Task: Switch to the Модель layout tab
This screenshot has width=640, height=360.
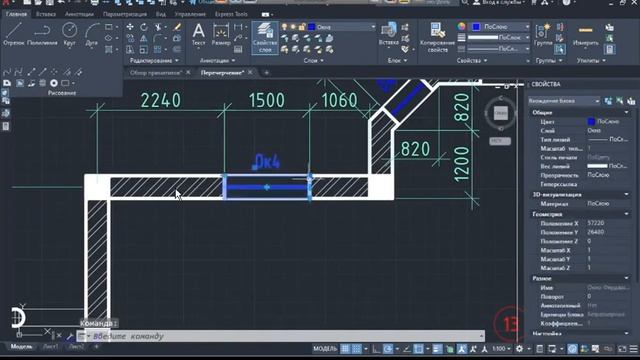Action: 21,347
